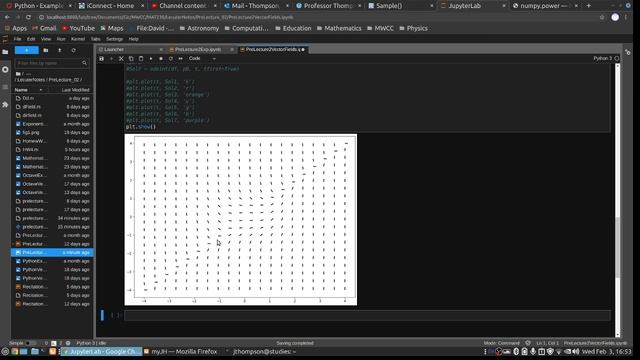Reload the browser page

click(28, 17)
